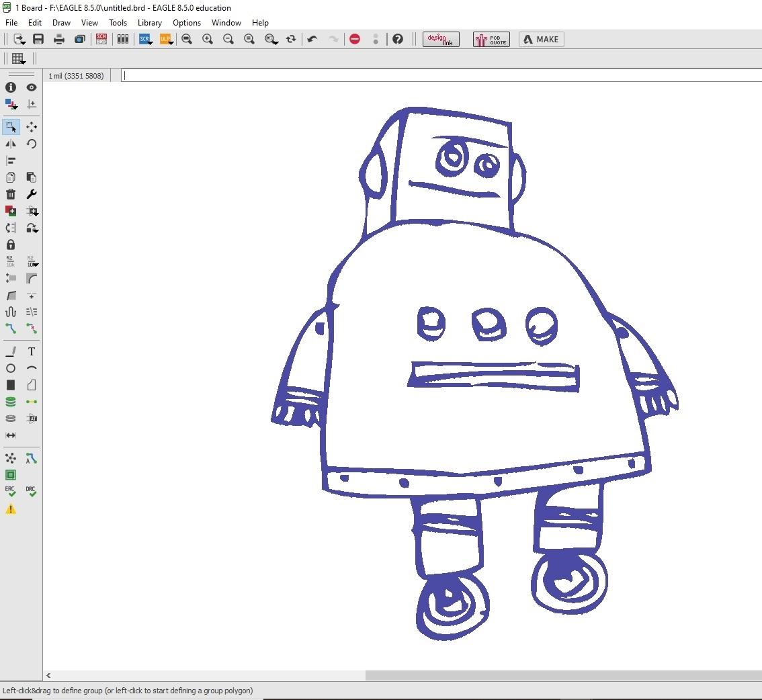Viewport: 762px width, 700px height.
Task: Open the green Design Block tool
Action: pyautogui.click(x=11, y=475)
